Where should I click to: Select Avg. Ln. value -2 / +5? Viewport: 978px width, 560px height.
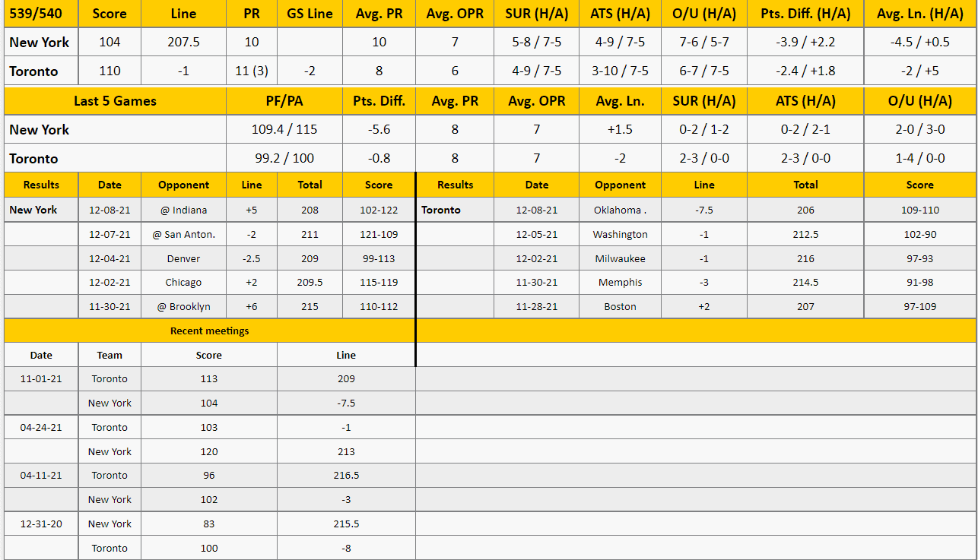click(x=919, y=71)
